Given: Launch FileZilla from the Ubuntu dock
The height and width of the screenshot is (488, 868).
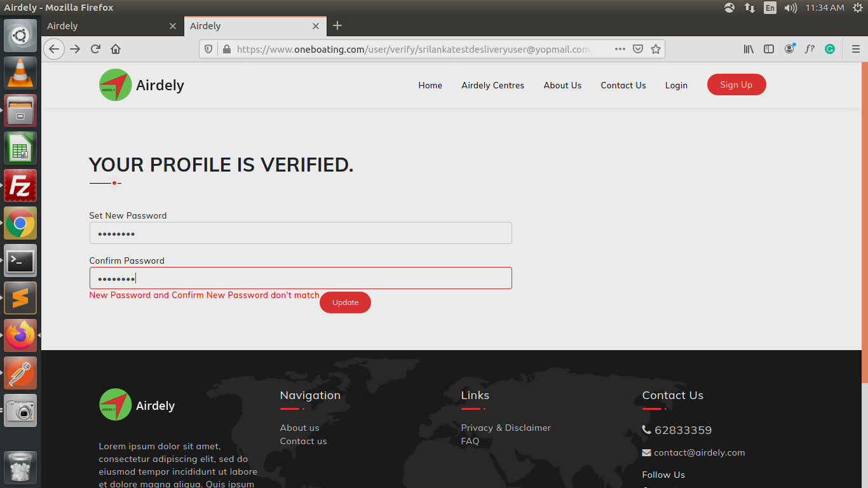Looking at the screenshot, I should 20,186.
